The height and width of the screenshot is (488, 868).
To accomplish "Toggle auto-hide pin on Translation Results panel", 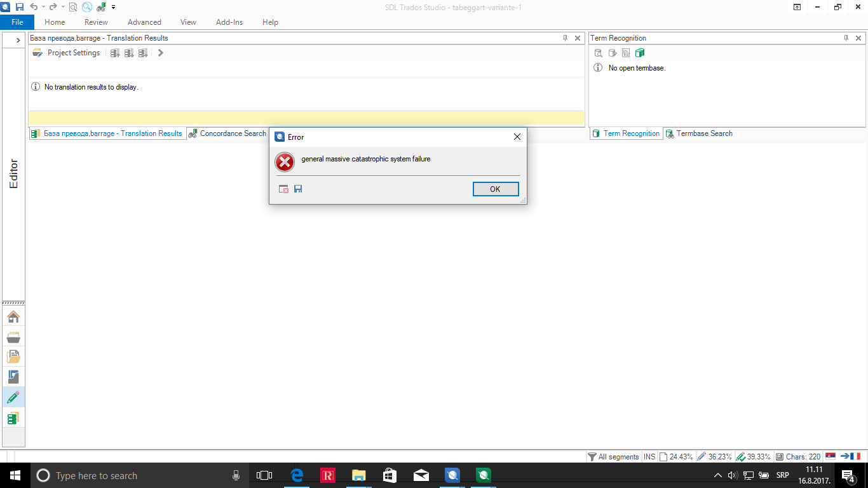I will tap(565, 38).
